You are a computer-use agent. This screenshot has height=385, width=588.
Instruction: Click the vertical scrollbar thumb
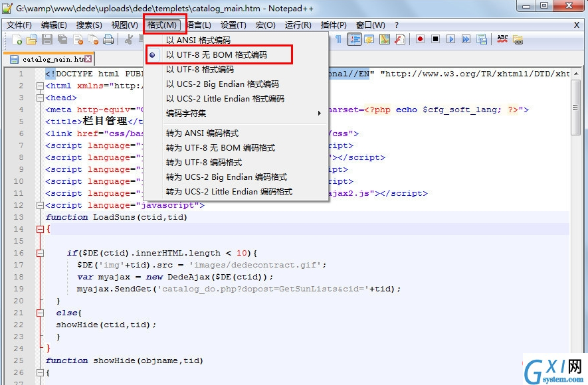click(575, 107)
